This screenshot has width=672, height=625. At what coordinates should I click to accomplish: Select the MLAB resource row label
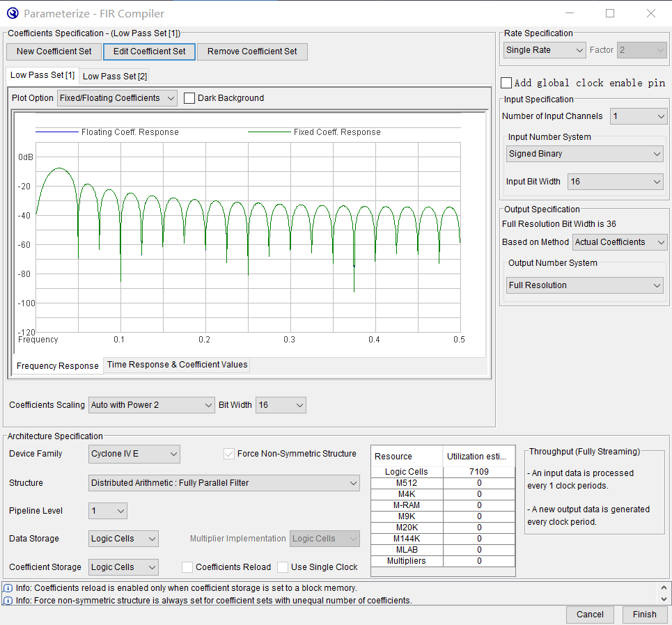point(407,550)
